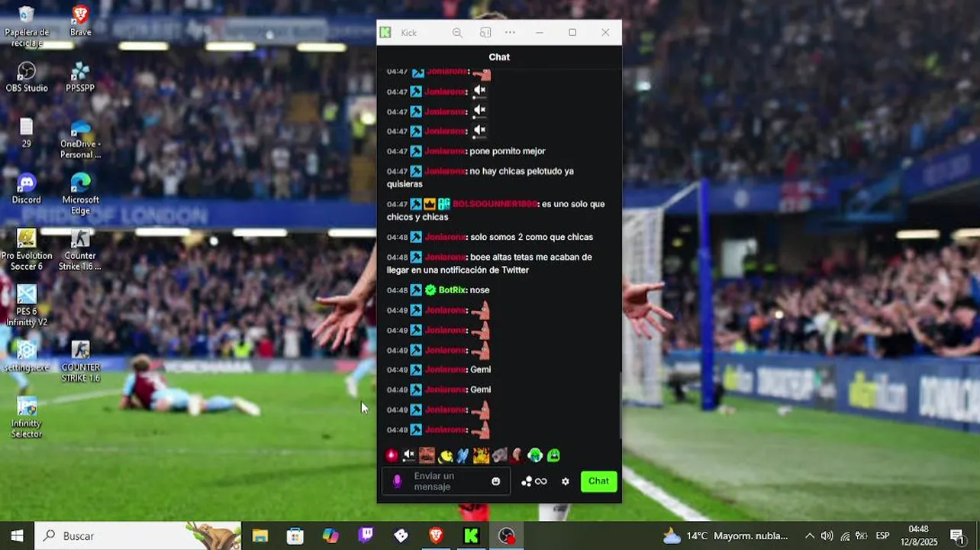Open clock and calendar showing 04:48

(919, 535)
